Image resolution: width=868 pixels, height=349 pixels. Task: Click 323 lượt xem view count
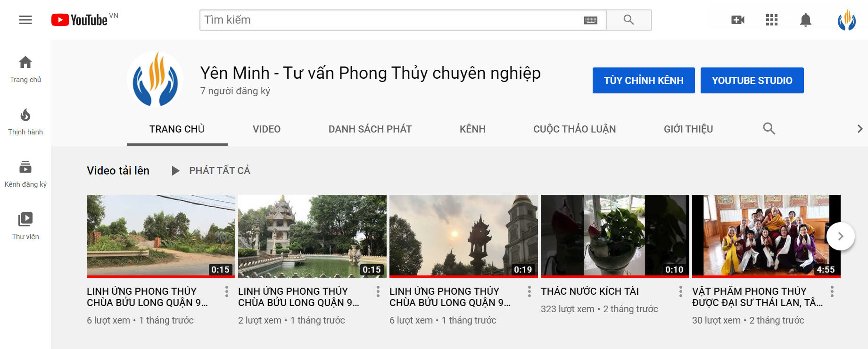tap(567, 309)
